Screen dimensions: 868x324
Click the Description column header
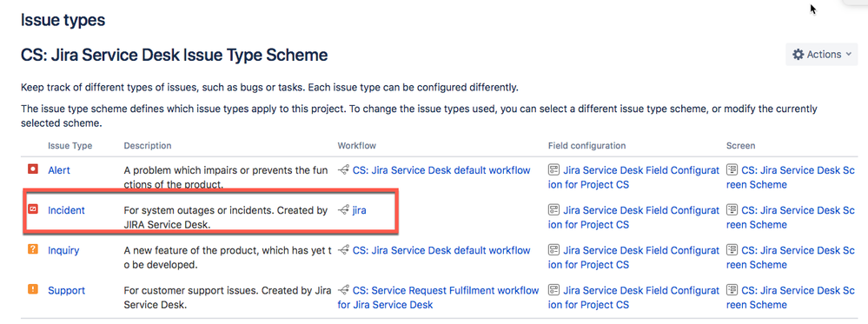[x=148, y=146]
